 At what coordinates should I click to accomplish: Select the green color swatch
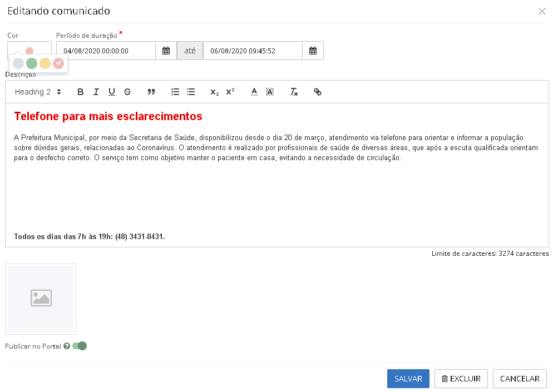[32, 63]
